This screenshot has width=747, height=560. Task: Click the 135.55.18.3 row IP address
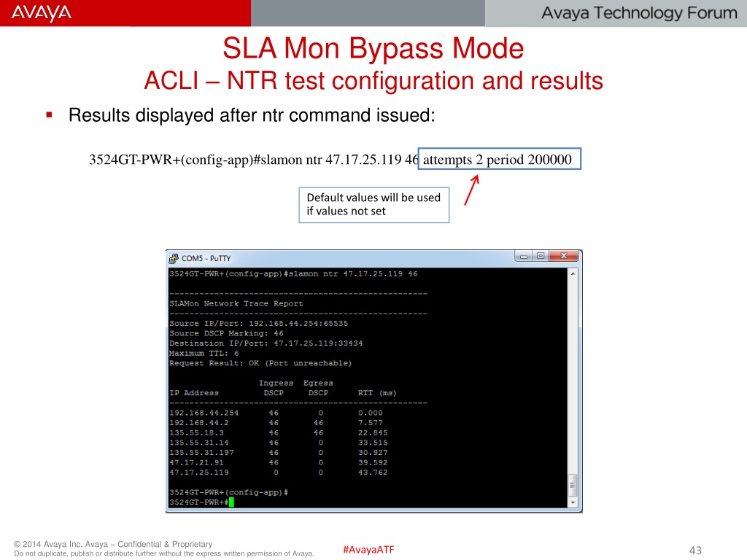pyautogui.click(x=196, y=433)
